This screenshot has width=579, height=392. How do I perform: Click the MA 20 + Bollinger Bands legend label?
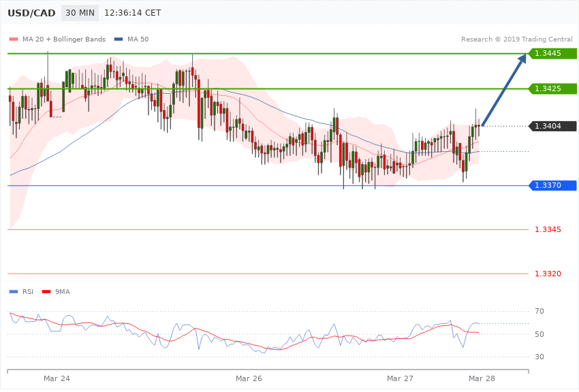click(x=64, y=39)
